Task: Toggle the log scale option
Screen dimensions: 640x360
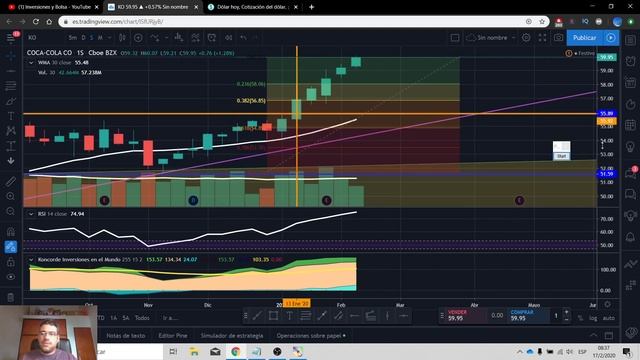Action: 593,318
